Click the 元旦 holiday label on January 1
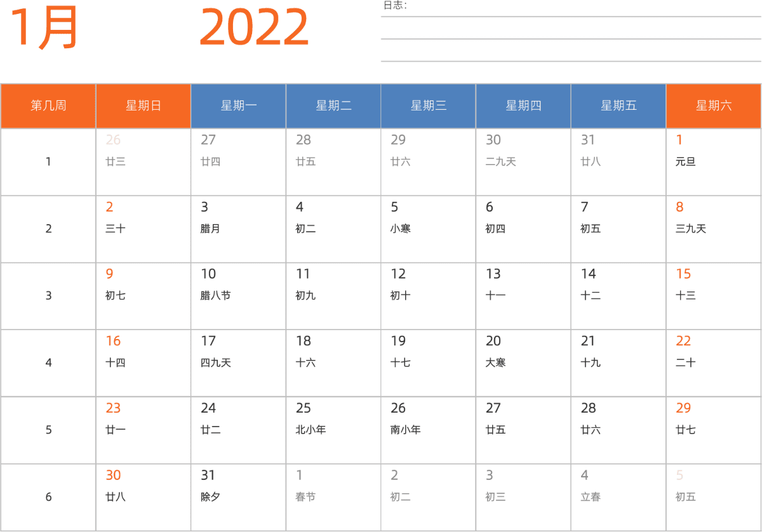 point(686,162)
